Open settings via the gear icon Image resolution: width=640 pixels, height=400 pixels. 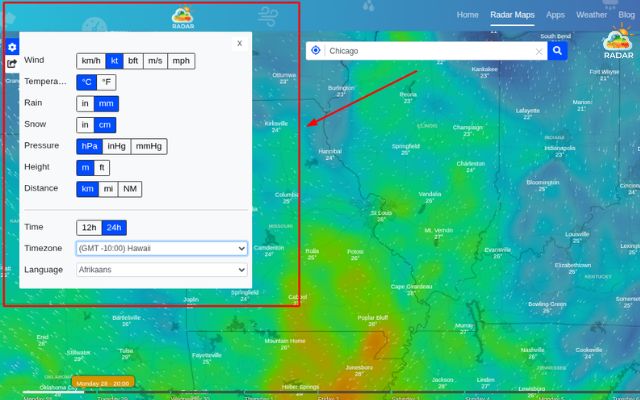pyautogui.click(x=12, y=47)
